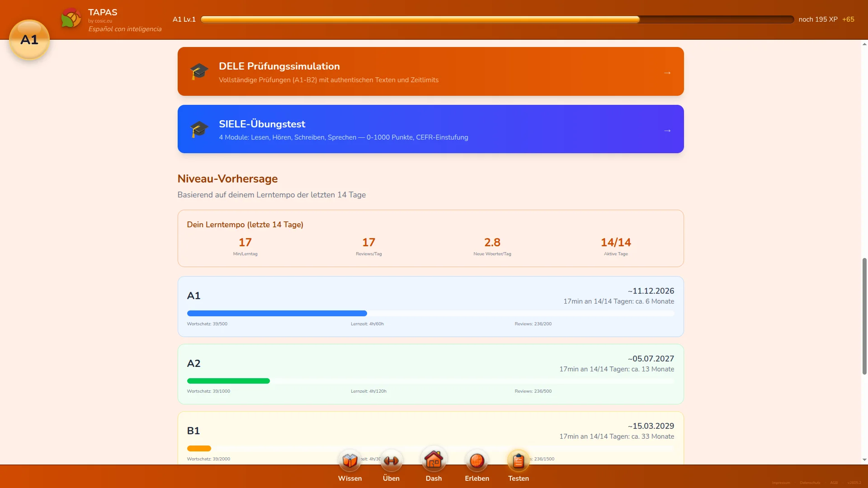
Task: Click the A1 level badge
Action: tap(29, 40)
